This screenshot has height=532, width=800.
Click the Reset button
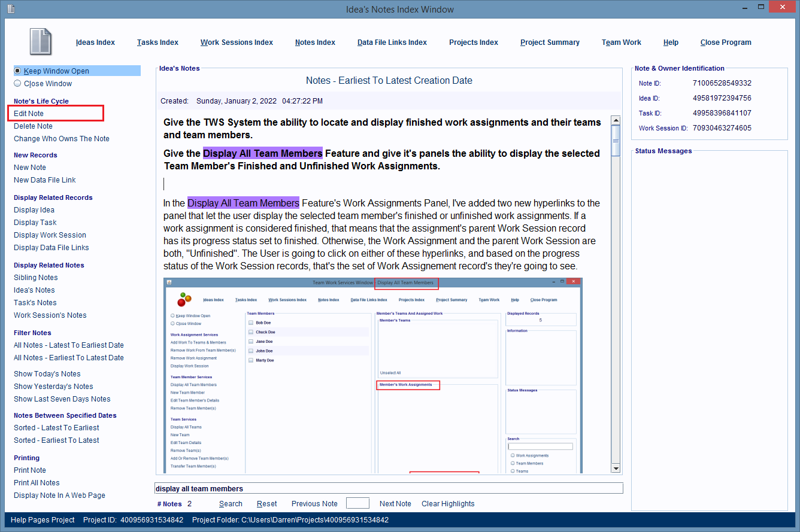(x=267, y=504)
